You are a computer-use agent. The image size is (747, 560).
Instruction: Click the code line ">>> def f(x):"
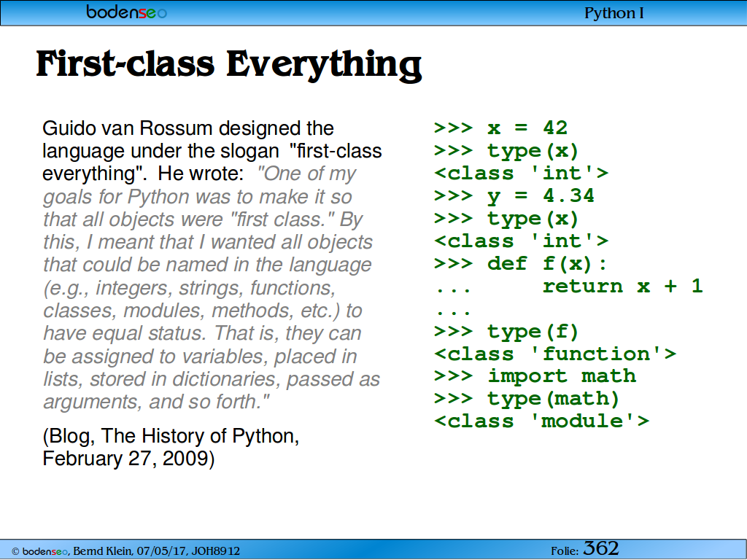(521, 263)
